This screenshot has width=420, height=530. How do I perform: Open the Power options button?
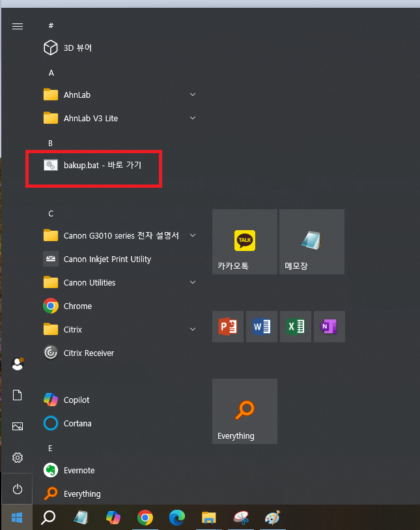(18, 489)
